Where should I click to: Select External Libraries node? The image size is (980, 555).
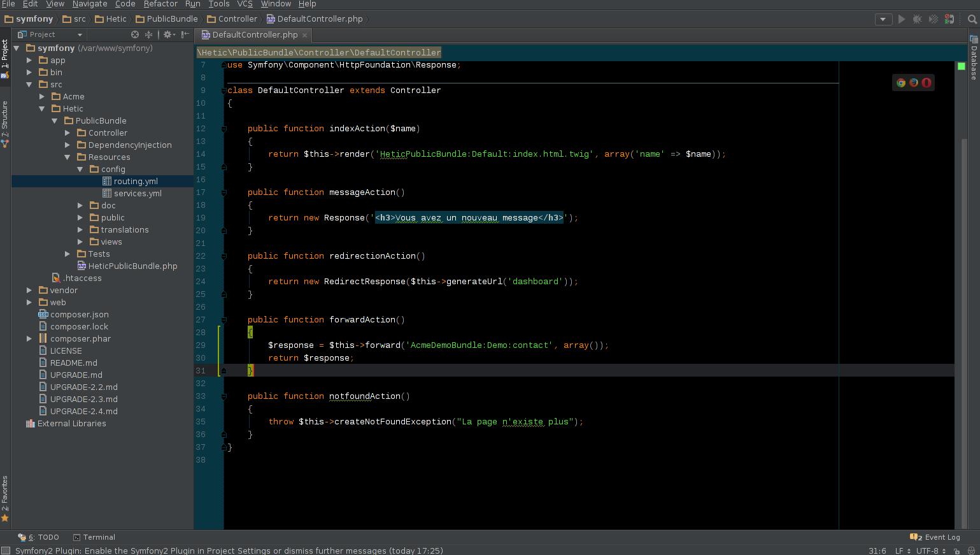pos(66,424)
